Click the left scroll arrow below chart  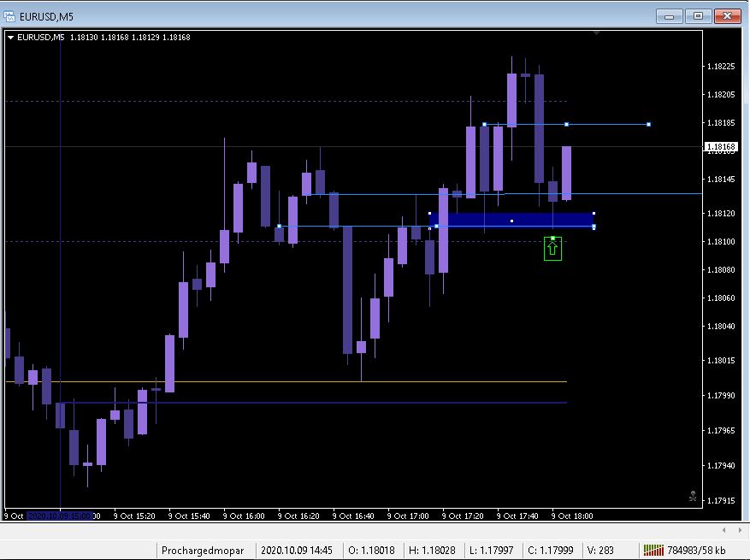(x=724, y=530)
